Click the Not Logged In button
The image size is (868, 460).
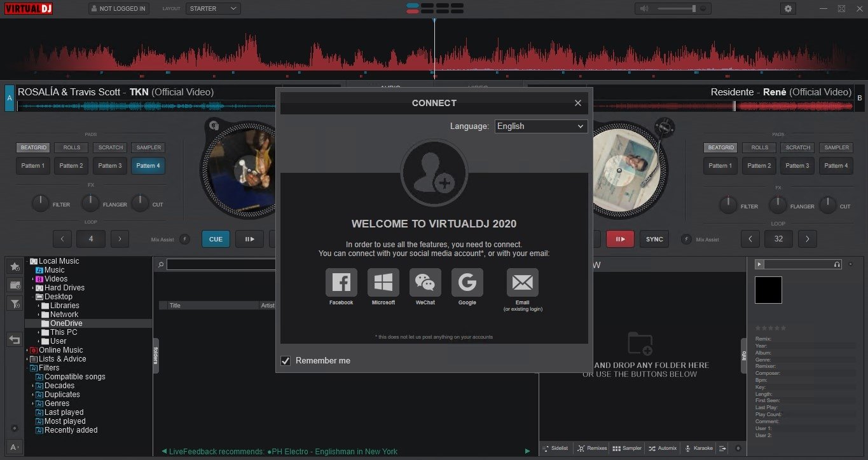[x=118, y=9]
